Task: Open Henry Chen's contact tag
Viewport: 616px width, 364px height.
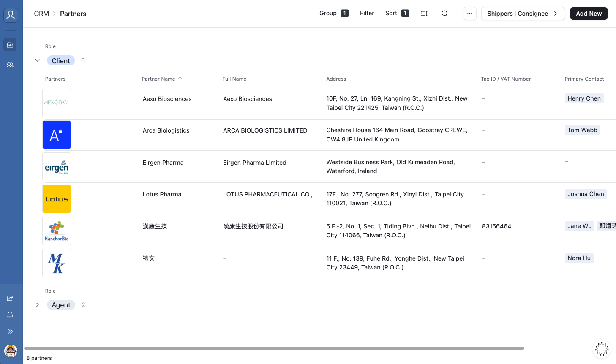Action: [x=584, y=98]
